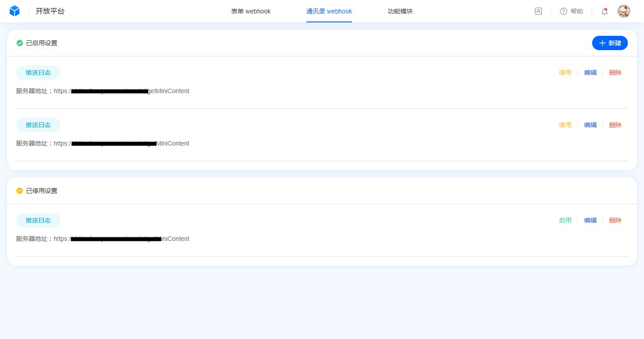Switch to the 表单 webhook tab

pyautogui.click(x=251, y=11)
